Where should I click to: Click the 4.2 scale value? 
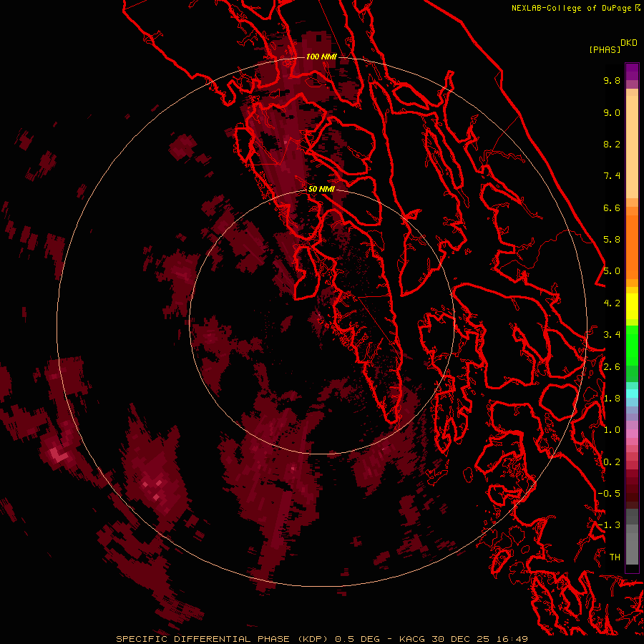click(x=612, y=303)
